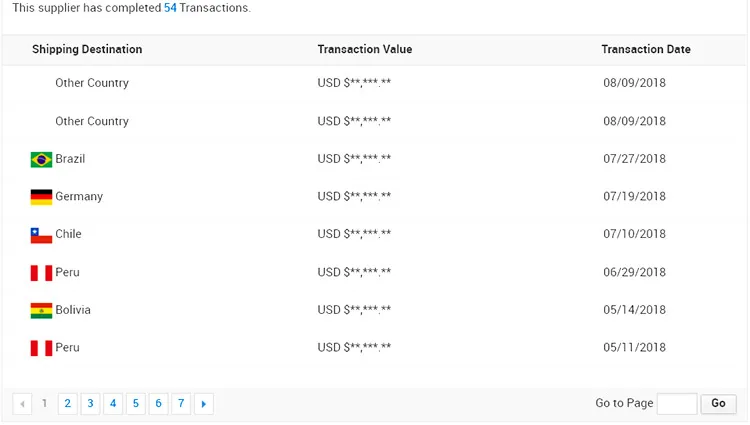Click the Brazil flag icon
The height and width of the screenshot is (425, 750).
tap(41, 159)
